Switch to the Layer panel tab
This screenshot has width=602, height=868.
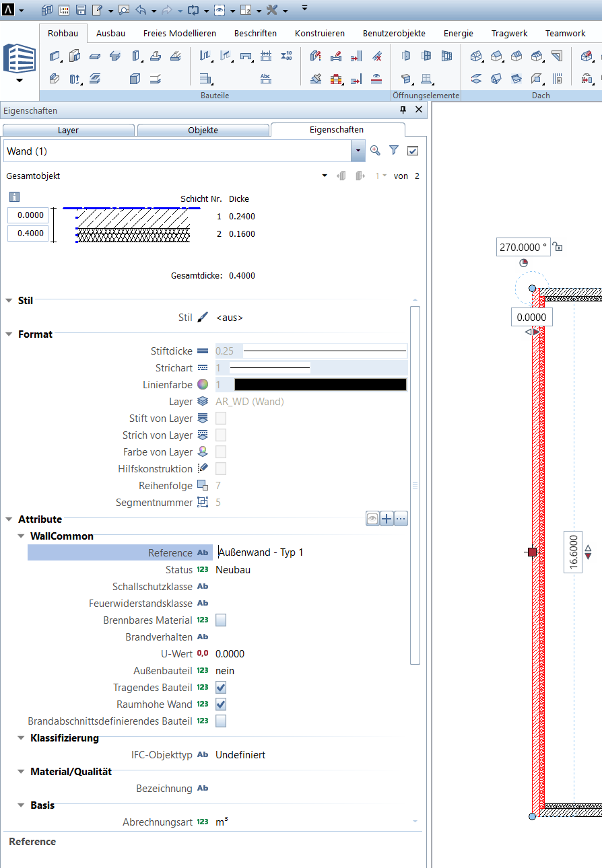coord(68,131)
